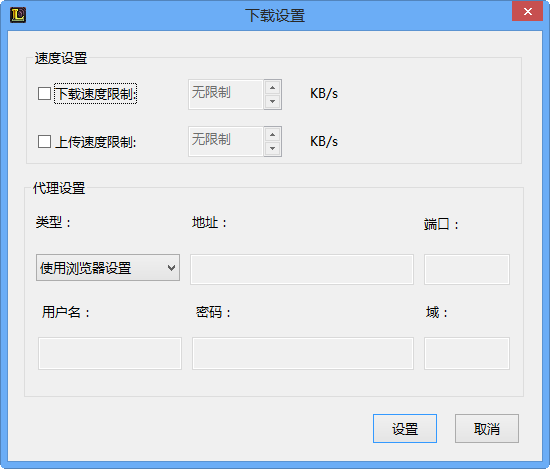
Task: Click the 上传速度限制 label text
Action: (x=95, y=142)
